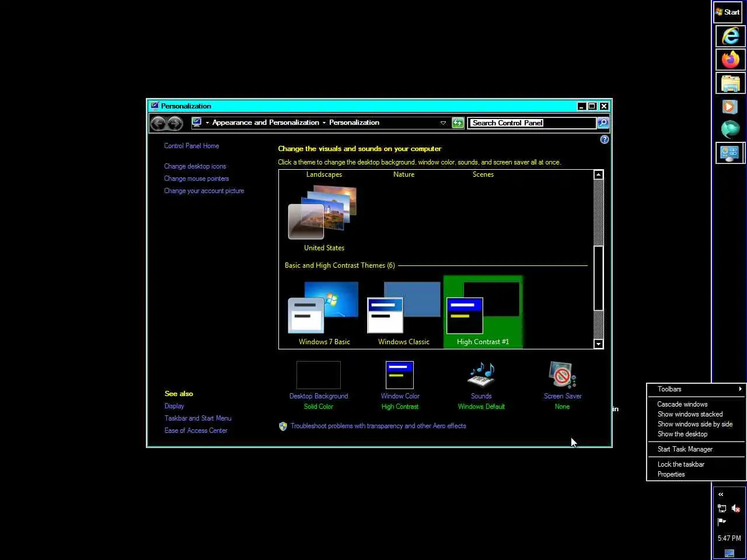Viewport: 747px width, 560px height.
Task: Click the shield icon beside Troubleshoot link
Action: (283, 426)
